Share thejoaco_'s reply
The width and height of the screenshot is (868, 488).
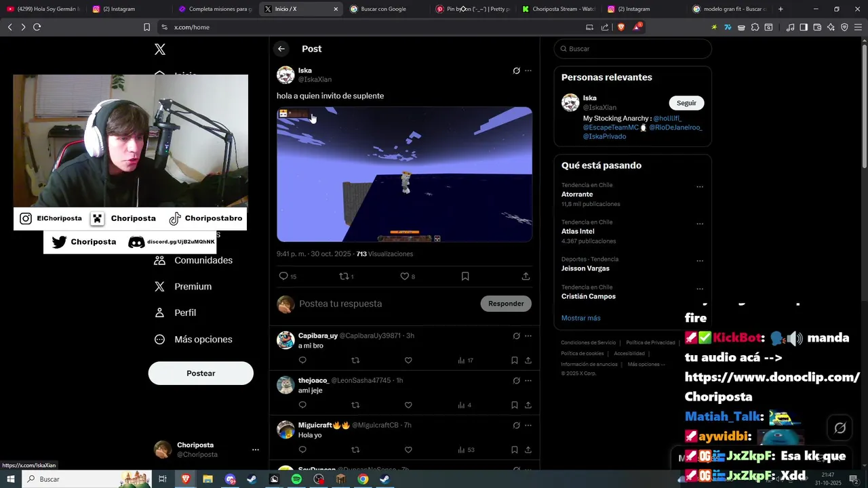point(528,405)
